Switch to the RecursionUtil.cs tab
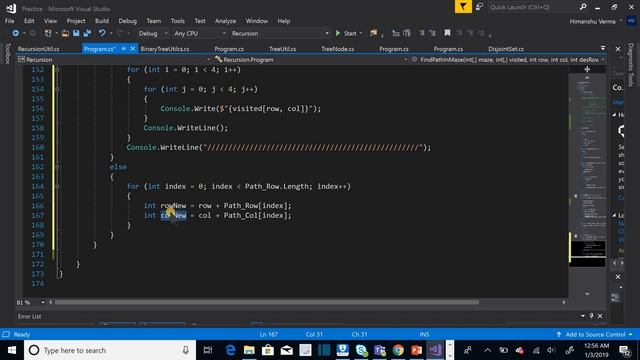640x360 pixels. click(x=39, y=49)
